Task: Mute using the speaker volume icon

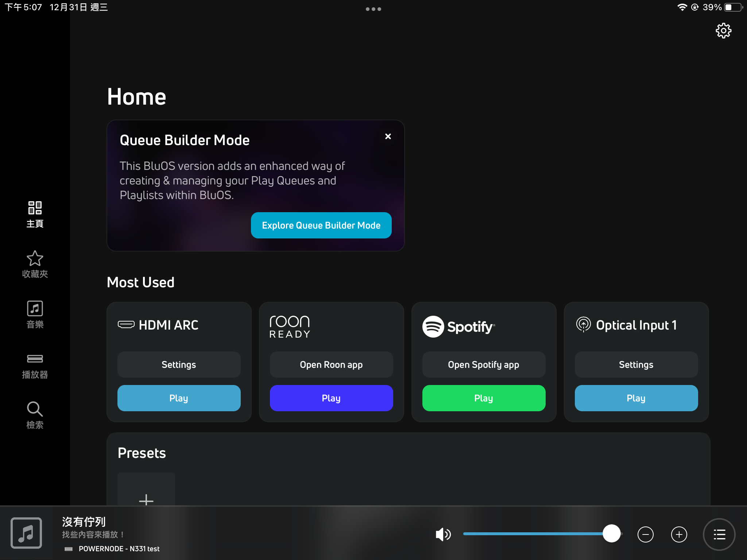Action: pyautogui.click(x=443, y=534)
